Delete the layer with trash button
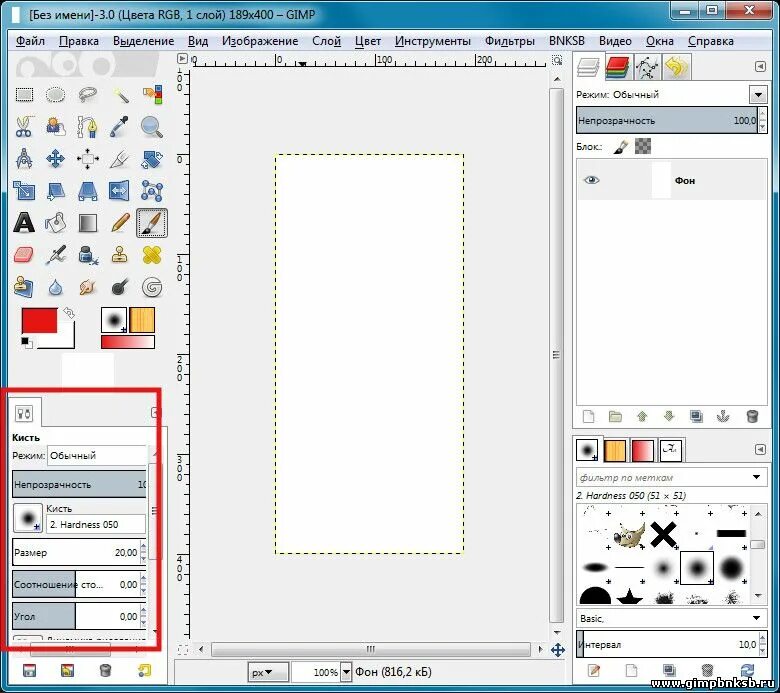Viewport: 780px width, 693px height. 752,416
